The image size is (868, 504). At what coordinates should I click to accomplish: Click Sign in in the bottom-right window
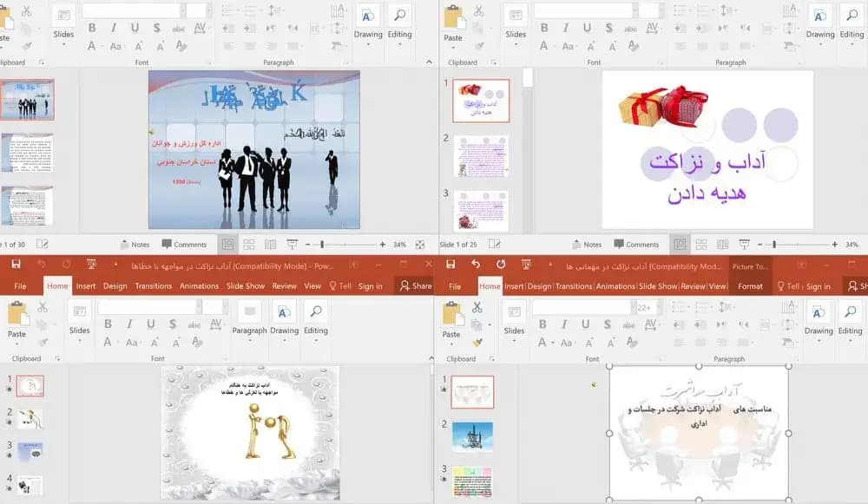click(x=818, y=286)
